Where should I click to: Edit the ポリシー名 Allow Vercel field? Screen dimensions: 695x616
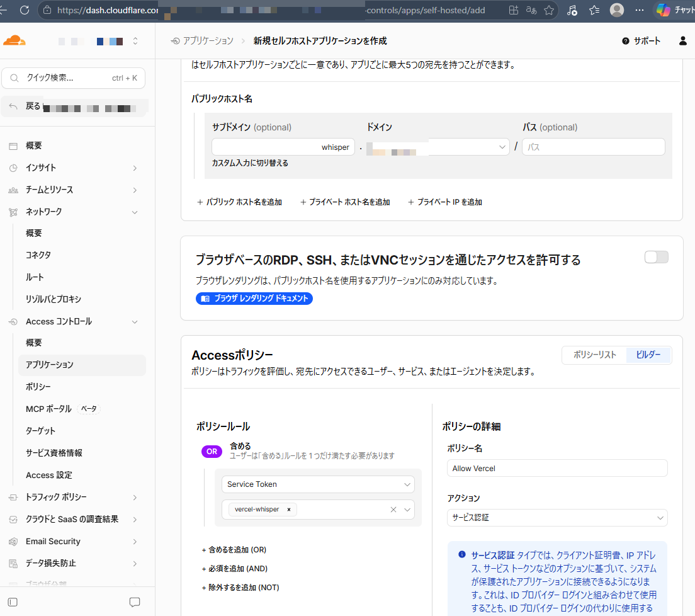click(557, 469)
